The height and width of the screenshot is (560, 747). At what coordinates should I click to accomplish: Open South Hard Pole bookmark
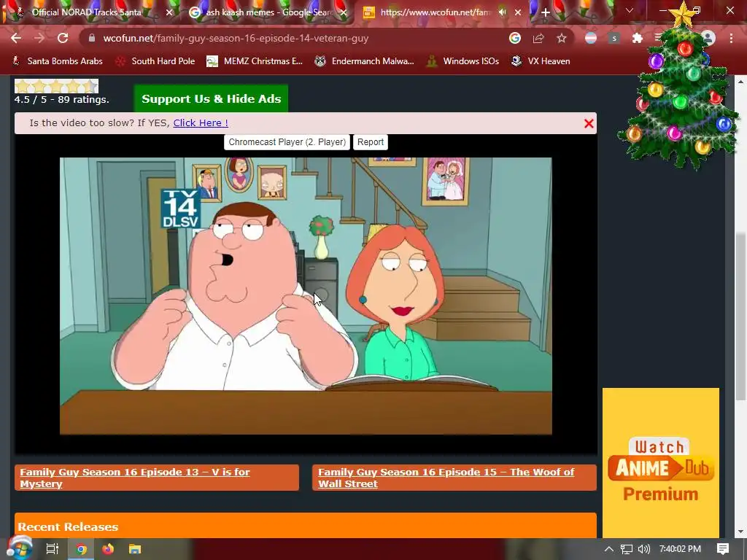[156, 61]
